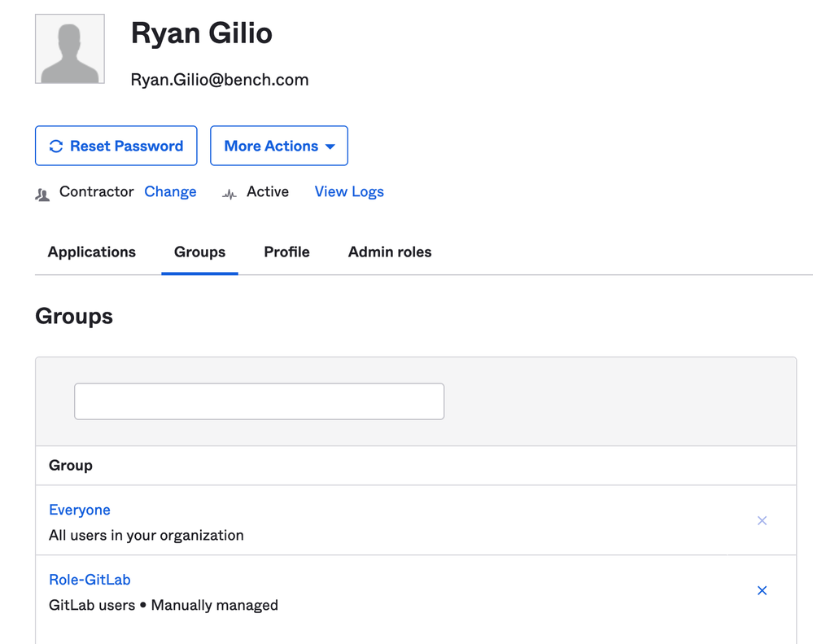Screen dimensions: 813x644
Task: Click the refresh icon in Reset Password
Action: click(x=56, y=147)
